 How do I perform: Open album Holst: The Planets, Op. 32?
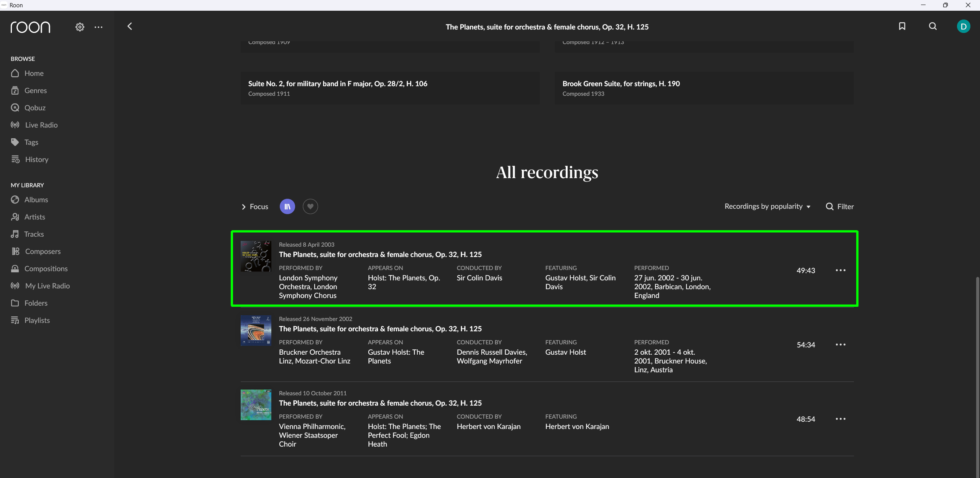[x=404, y=282]
